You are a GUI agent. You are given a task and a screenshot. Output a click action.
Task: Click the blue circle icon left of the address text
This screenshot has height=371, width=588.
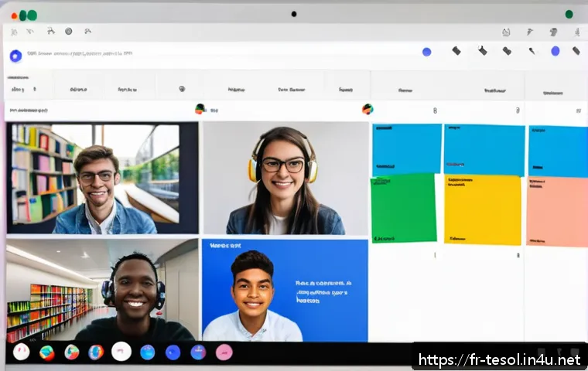pyautogui.click(x=15, y=55)
